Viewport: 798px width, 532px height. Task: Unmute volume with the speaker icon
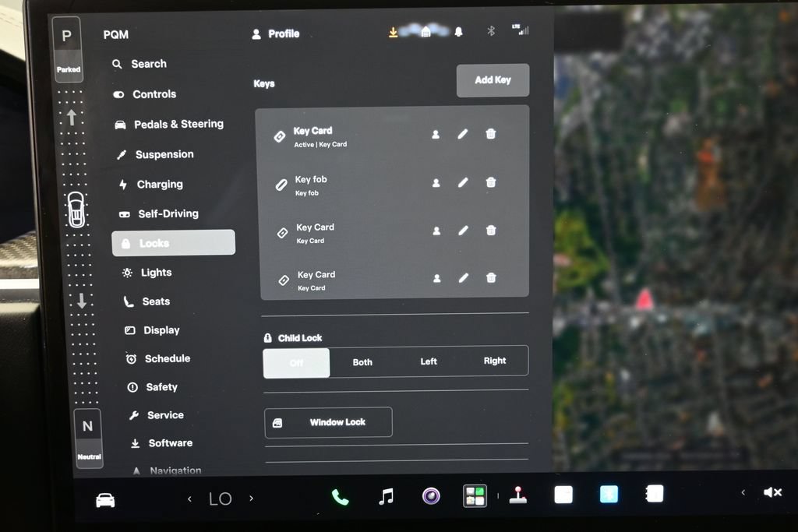point(772,491)
